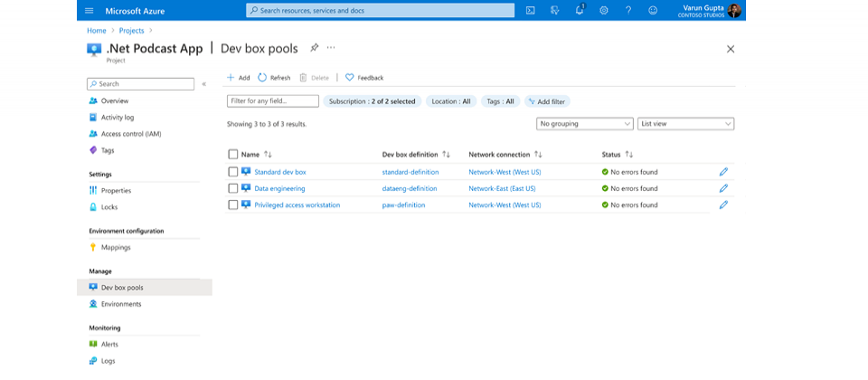Open the feedback smiley icon

point(653,11)
